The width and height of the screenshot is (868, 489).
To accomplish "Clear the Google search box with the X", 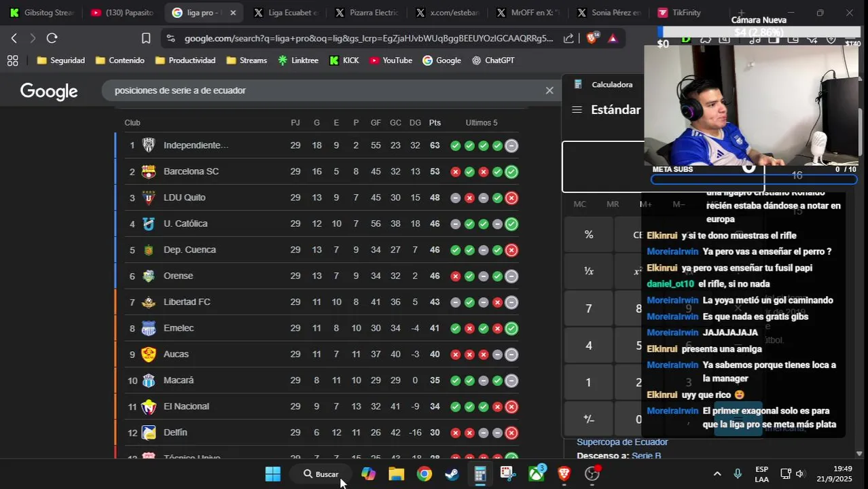I will click(549, 90).
